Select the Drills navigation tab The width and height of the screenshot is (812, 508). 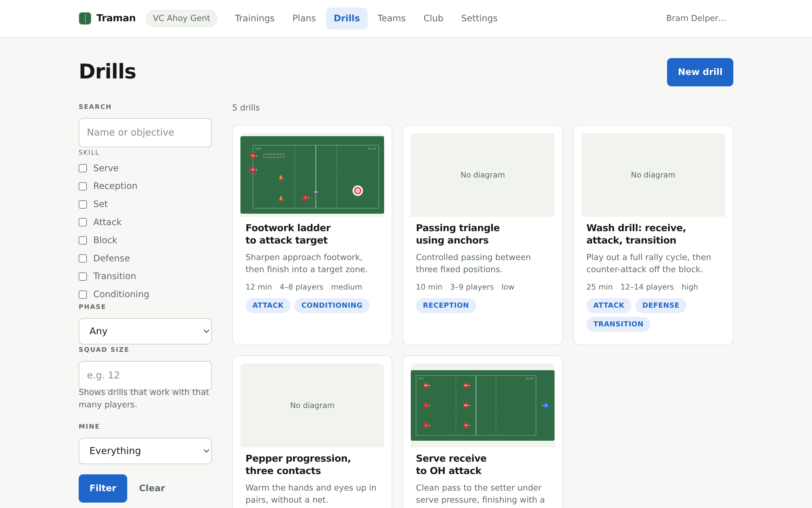click(347, 18)
